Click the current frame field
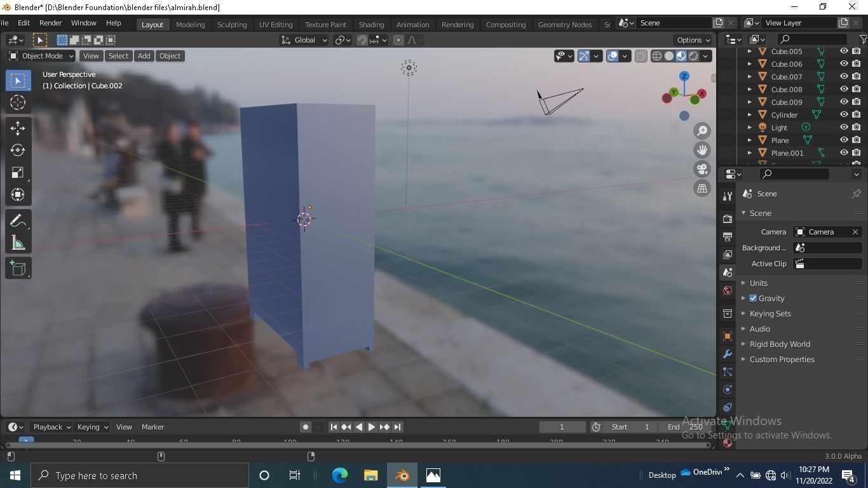 (562, 427)
